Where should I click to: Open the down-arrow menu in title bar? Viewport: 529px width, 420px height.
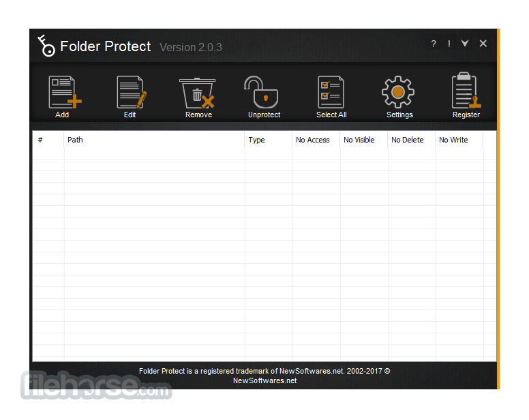click(x=465, y=43)
